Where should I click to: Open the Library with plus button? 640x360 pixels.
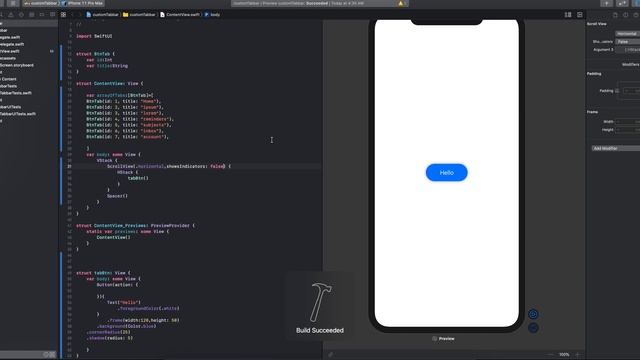[607, 3]
